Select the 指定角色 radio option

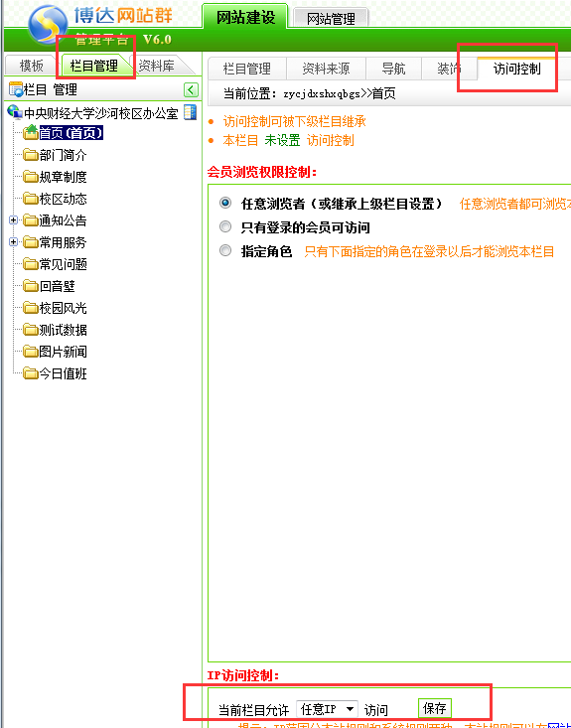(225, 250)
